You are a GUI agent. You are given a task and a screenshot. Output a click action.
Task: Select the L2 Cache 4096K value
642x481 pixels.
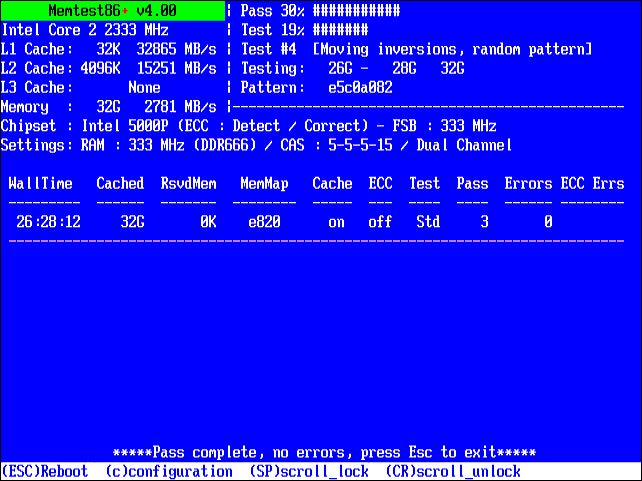(100, 68)
